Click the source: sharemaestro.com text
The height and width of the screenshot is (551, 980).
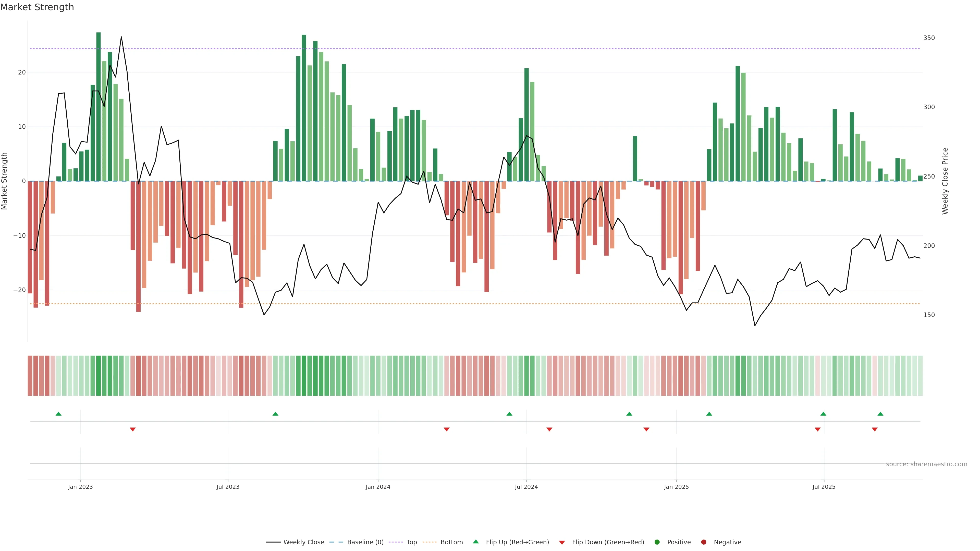(926, 464)
